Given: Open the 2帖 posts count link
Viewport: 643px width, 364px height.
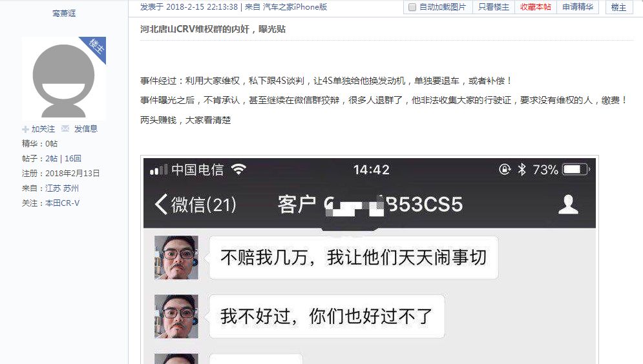Looking at the screenshot, I should tap(51, 159).
